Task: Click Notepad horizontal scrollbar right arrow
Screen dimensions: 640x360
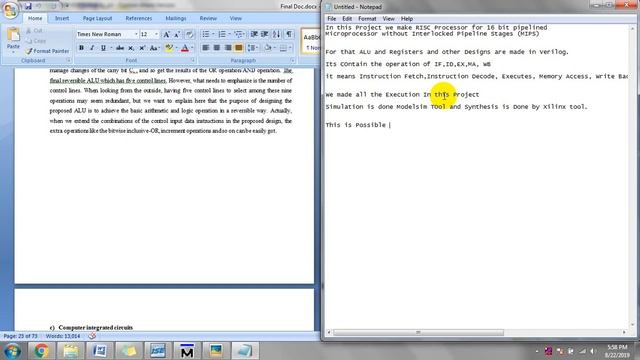Action: coord(624,332)
